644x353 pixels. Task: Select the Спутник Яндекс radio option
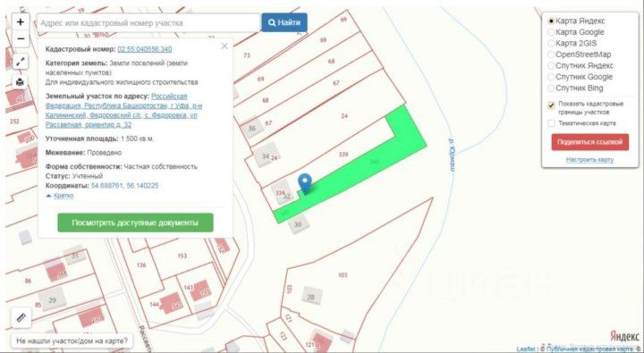coord(551,65)
